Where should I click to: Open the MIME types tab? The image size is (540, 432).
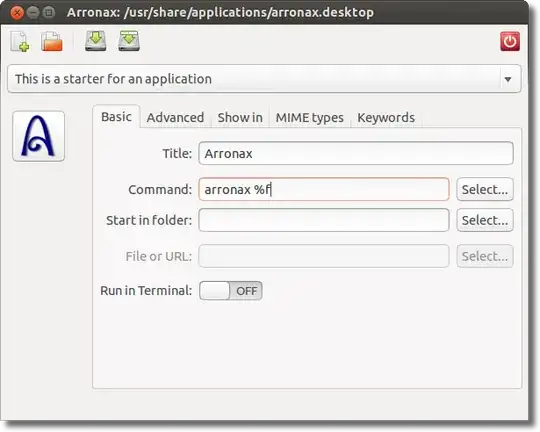310,117
